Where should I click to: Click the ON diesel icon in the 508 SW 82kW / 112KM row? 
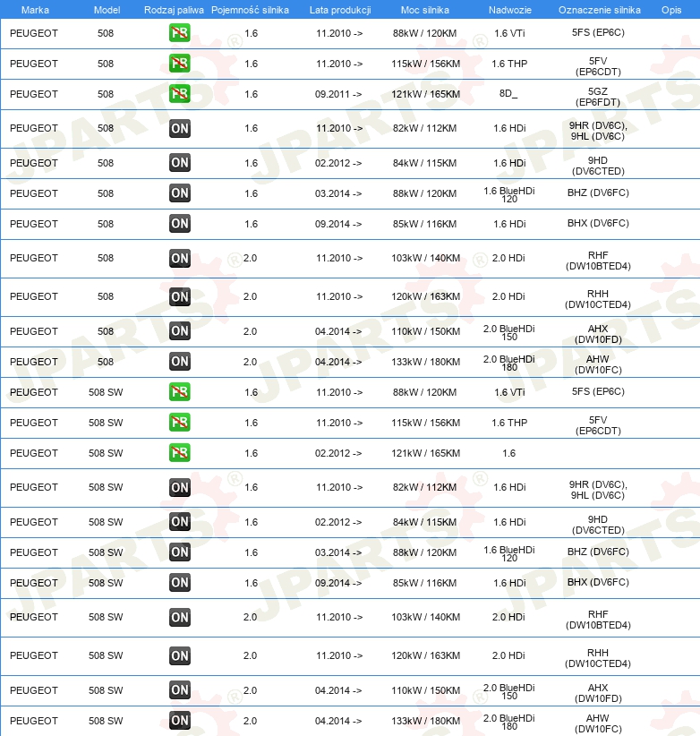pyautogui.click(x=180, y=487)
